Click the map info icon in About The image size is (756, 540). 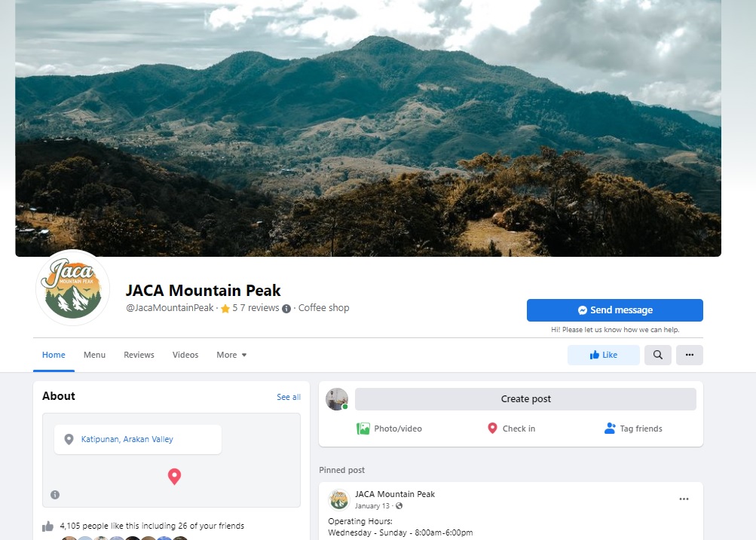point(55,495)
